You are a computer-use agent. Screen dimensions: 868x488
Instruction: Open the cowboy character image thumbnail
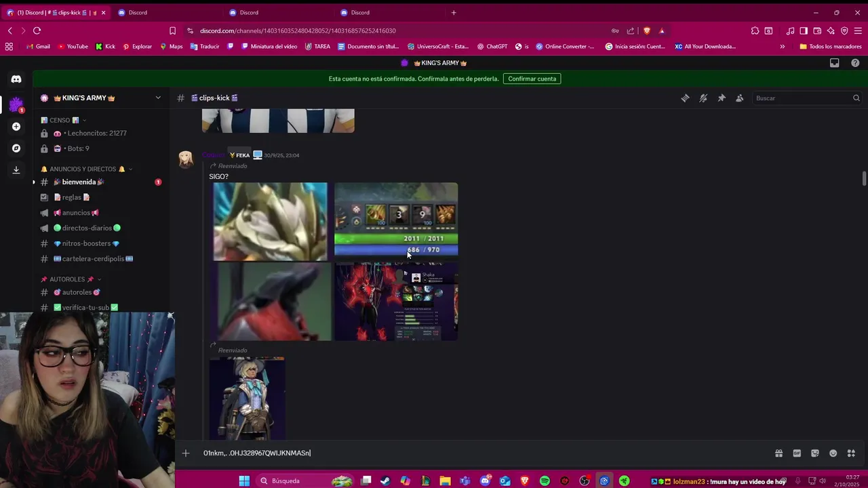[247, 399]
